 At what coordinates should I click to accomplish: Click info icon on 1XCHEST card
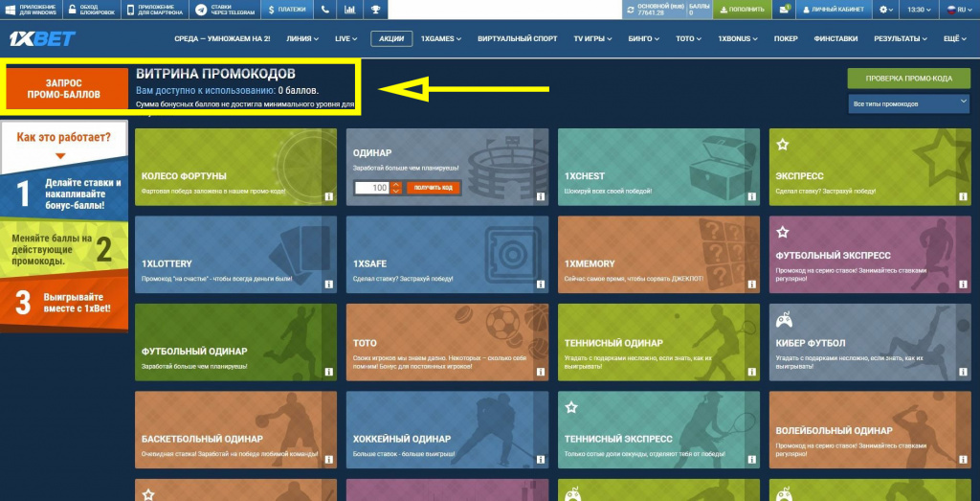[751, 196]
